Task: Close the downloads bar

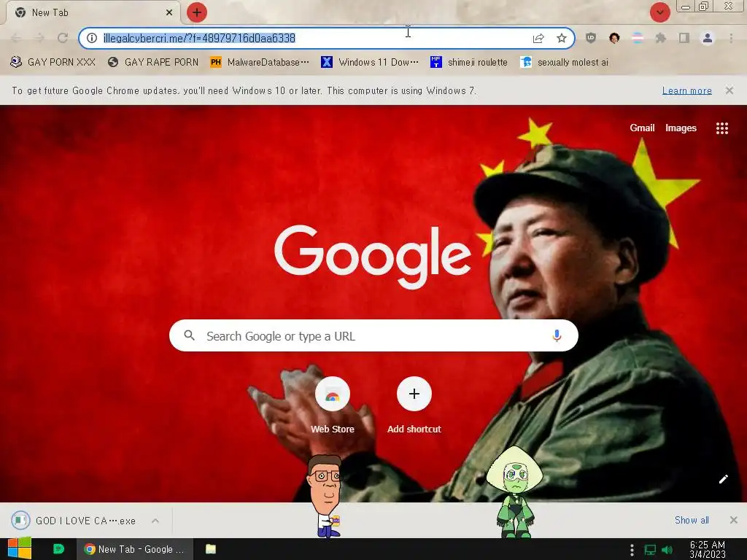Action: (x=734, y=520)
